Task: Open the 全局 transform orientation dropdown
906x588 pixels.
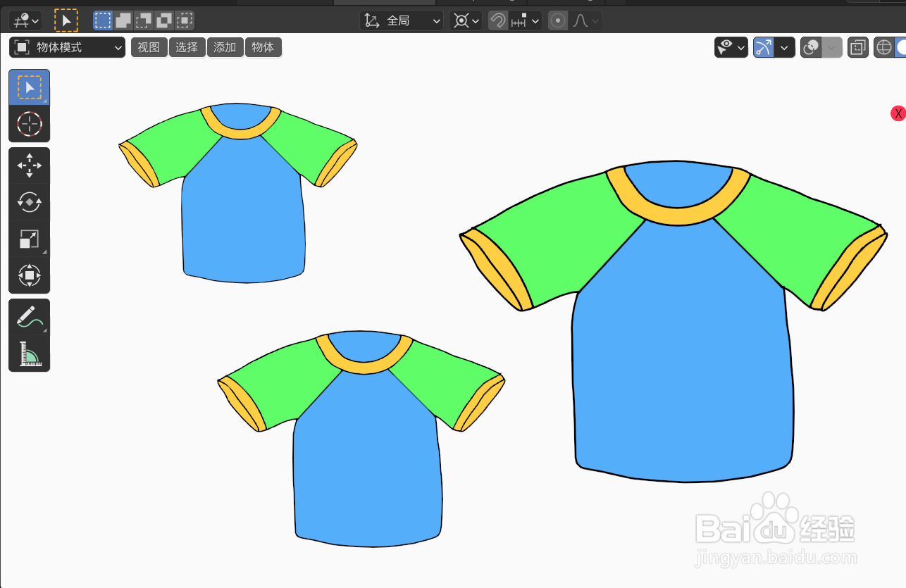Action: 402,20
